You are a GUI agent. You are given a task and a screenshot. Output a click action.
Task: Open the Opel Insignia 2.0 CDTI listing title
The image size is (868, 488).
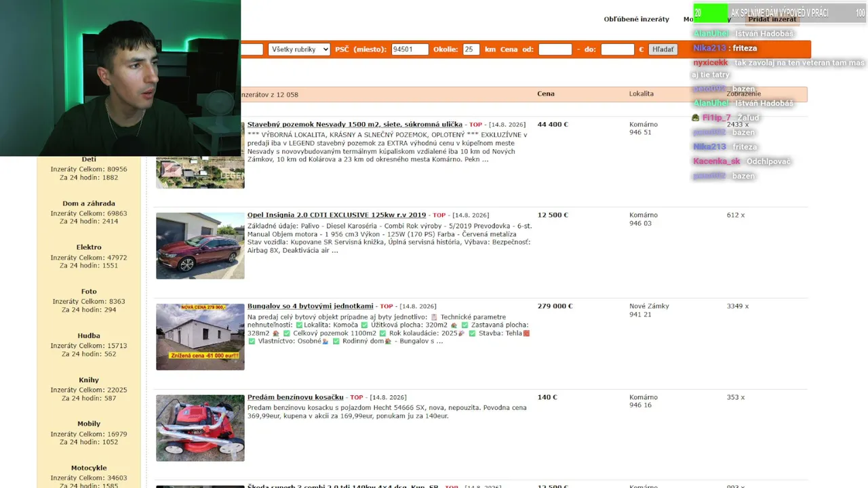coord(337,216)
